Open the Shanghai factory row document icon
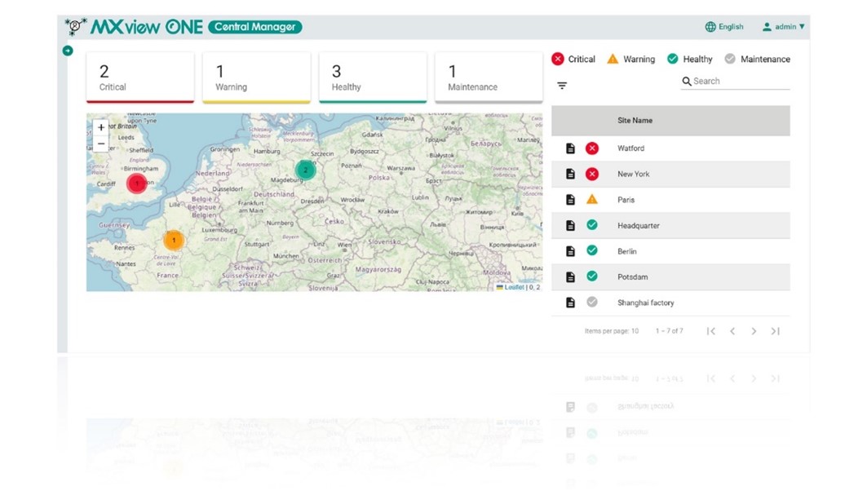 (570, 303)
